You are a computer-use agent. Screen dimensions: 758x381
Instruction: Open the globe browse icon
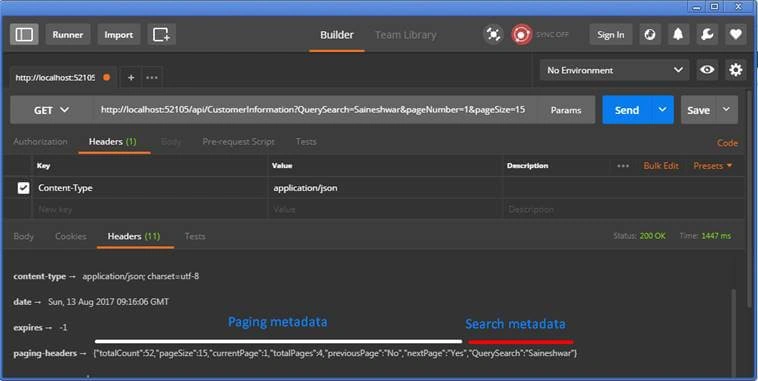coord(650,35)
